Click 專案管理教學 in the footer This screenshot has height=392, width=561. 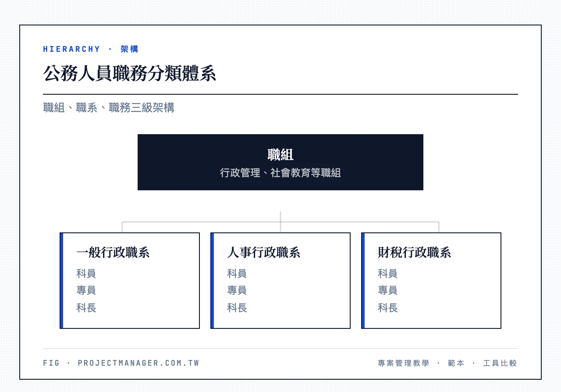point(404,363)
